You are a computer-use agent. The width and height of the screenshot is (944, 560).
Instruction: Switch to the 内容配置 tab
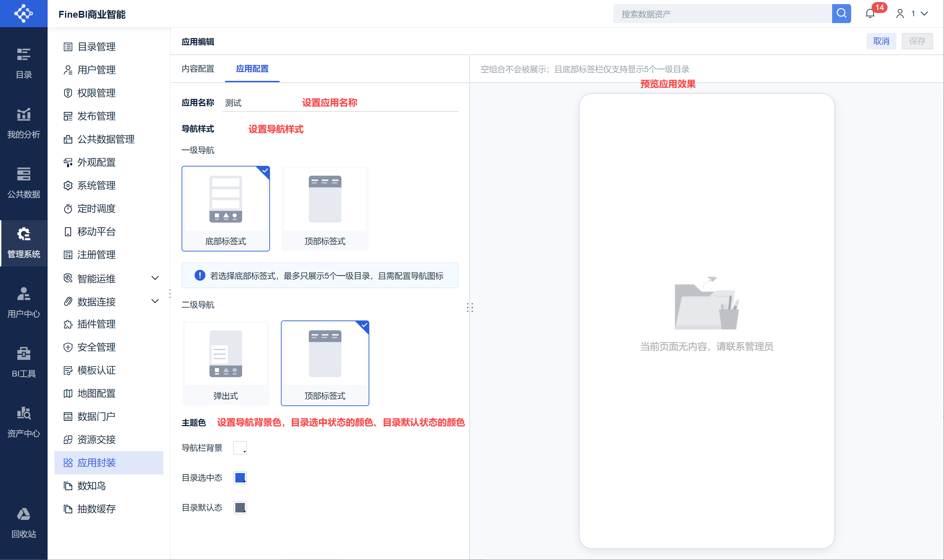coord(198,69)
